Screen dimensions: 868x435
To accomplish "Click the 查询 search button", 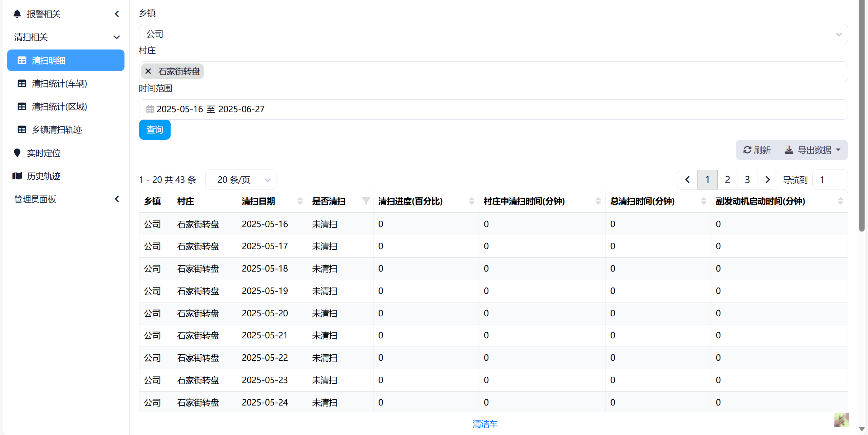I will [155, 130].
